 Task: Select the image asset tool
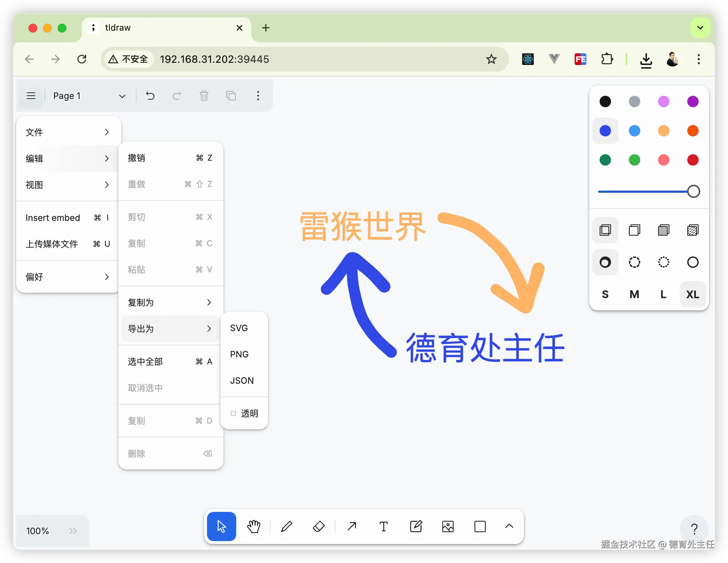coord(448,526)
